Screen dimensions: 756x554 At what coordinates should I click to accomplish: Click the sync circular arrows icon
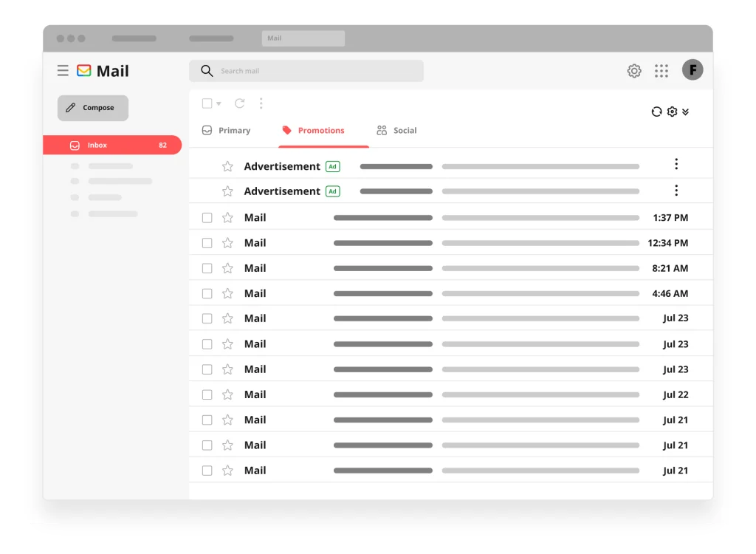click(656, 112)
